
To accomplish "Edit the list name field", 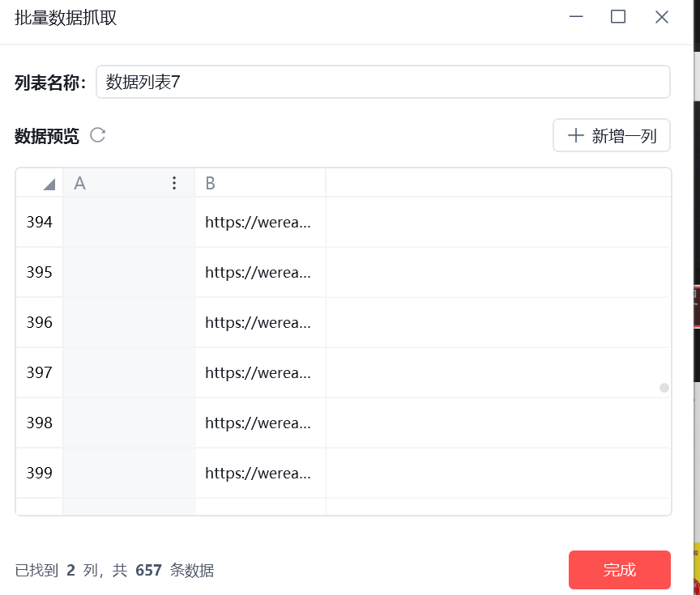I will tap(383, 82).
